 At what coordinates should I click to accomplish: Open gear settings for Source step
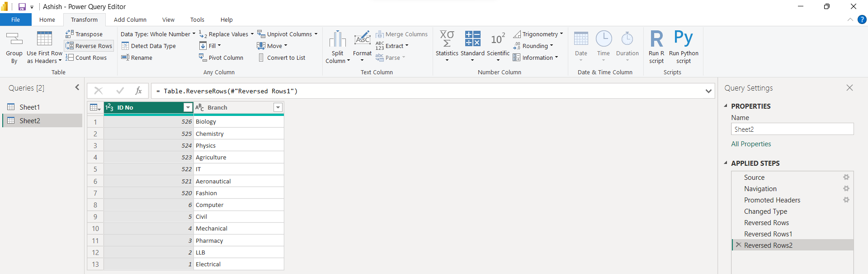pos(846,178)
